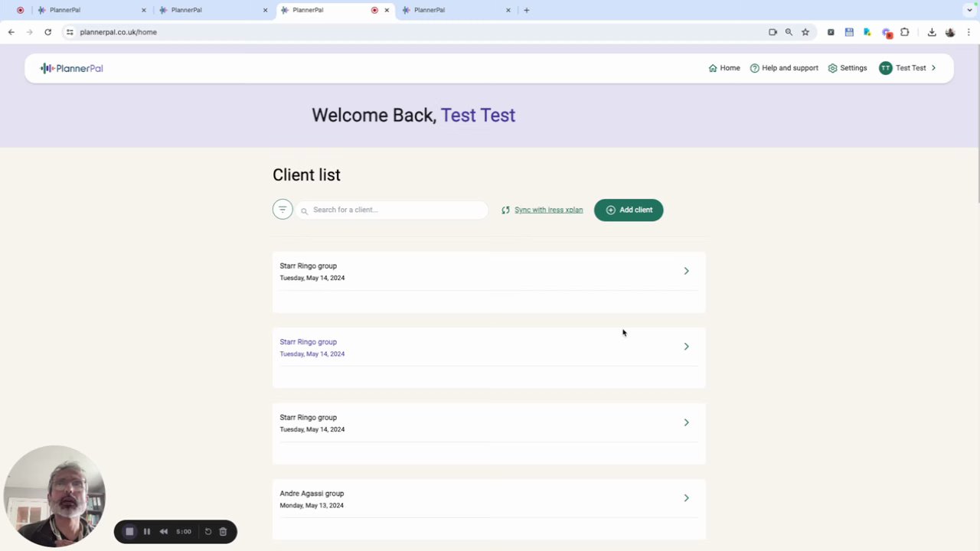Bookmark this page with the star icon
Screen dimensions: 980x551
[x=805, y=32]
